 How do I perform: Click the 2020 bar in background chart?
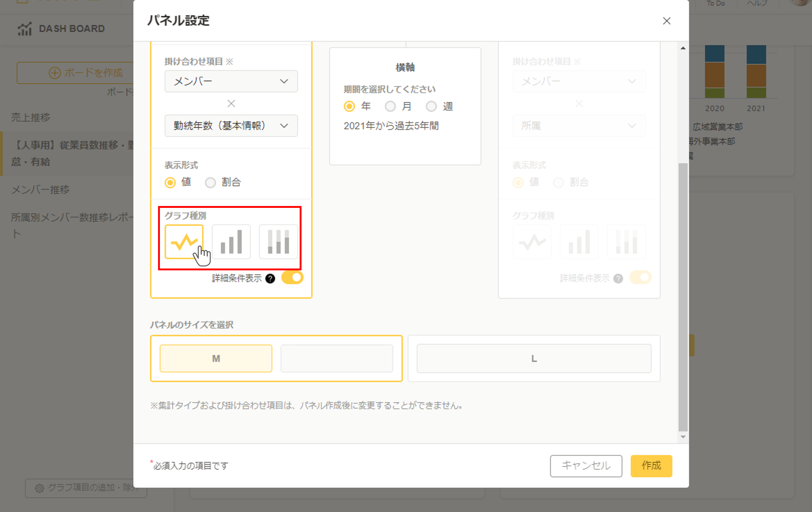click(x=715, y=72)
